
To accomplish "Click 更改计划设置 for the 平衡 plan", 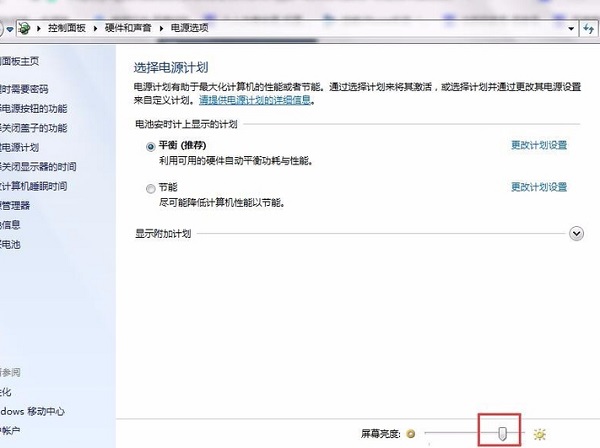I will pos(539,145).
